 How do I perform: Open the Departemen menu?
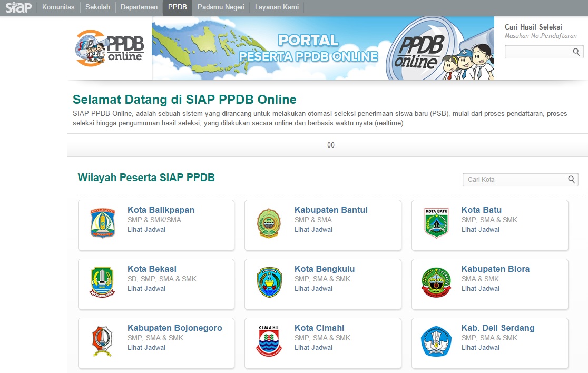click(139, 7)
